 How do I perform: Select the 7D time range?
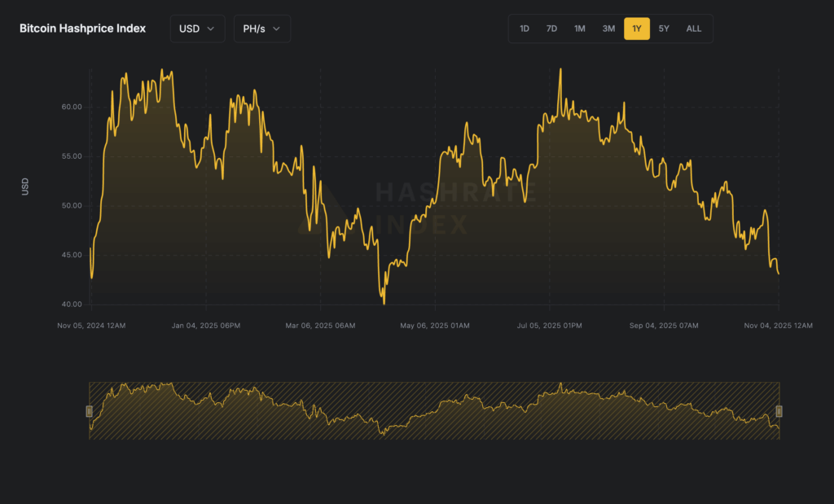pyautogui.click(x=551, y=28)
